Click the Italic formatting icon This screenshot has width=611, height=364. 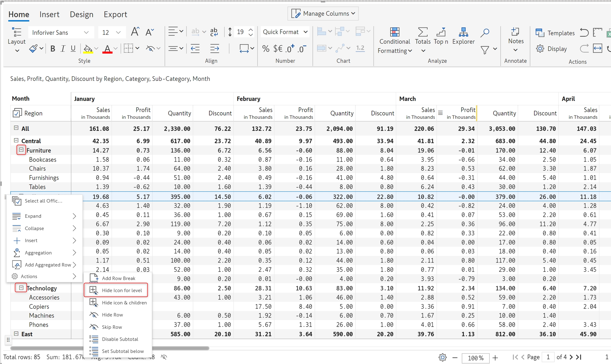(63, 48)
